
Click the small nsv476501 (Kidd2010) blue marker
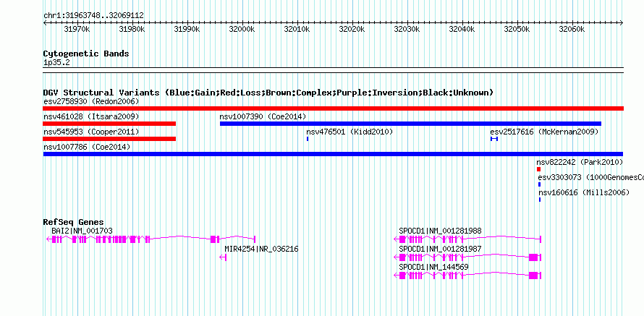[308, 139]
